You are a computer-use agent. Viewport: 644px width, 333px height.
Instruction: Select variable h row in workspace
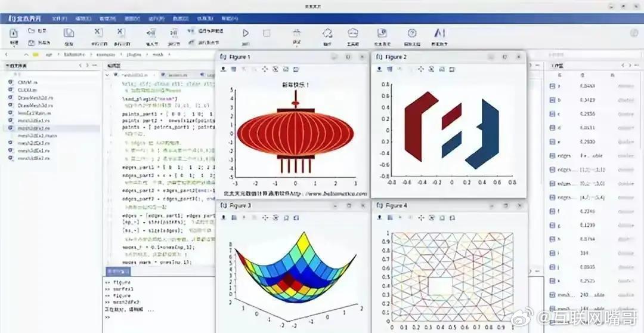[x=592, y=239]
